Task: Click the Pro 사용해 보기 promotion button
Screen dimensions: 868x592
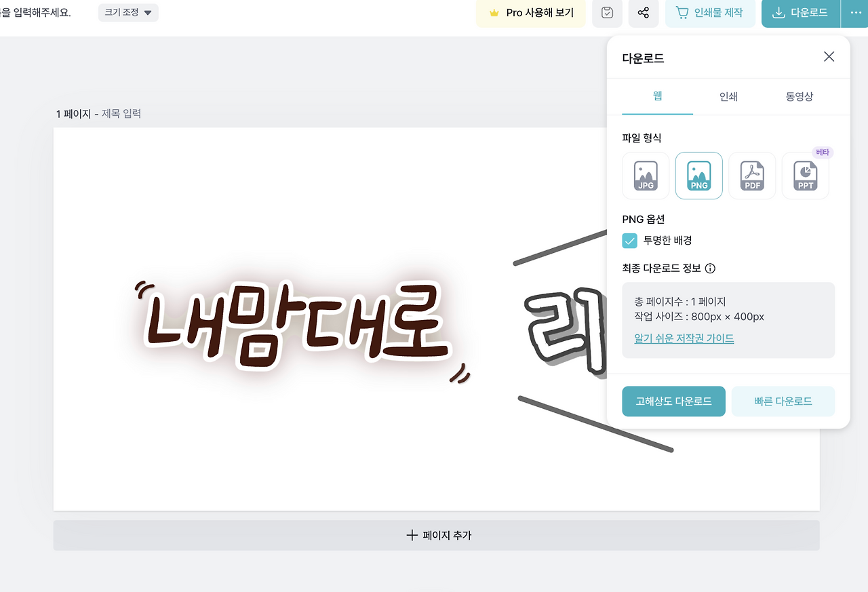Action: 530,14
